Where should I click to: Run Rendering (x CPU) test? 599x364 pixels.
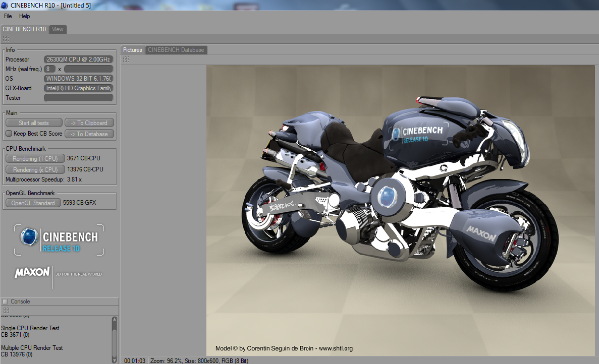click(x=35, y=170)
